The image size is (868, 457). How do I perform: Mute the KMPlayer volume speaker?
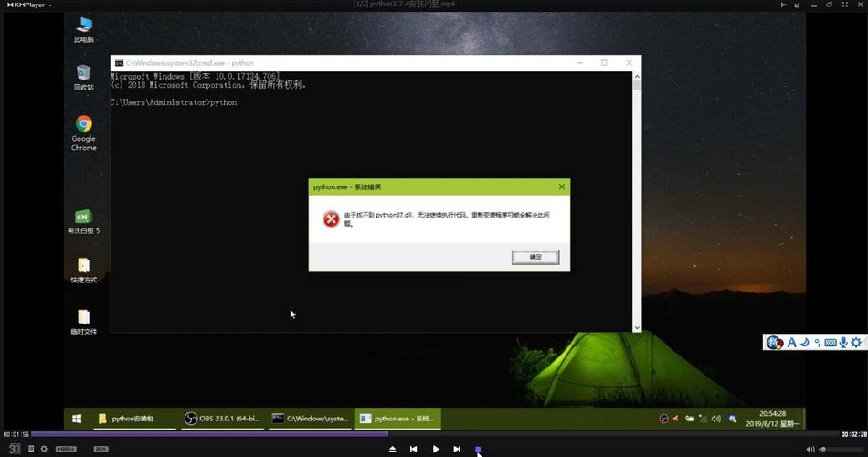coord(810,449)
